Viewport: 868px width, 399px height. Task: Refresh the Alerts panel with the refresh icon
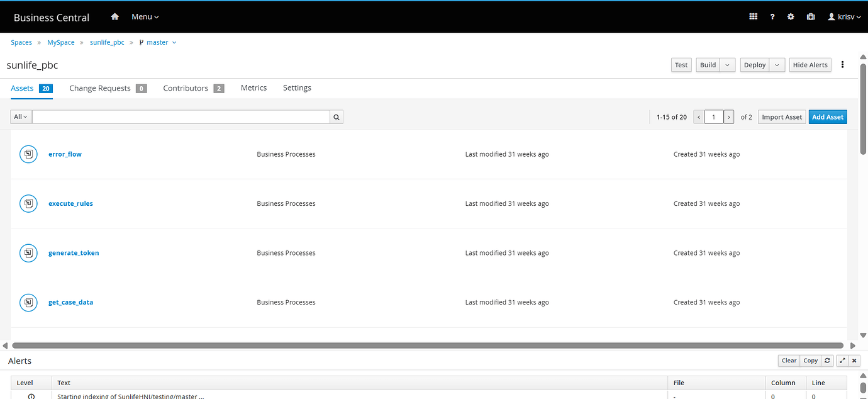pyautogui.click(x=827, y=360)
